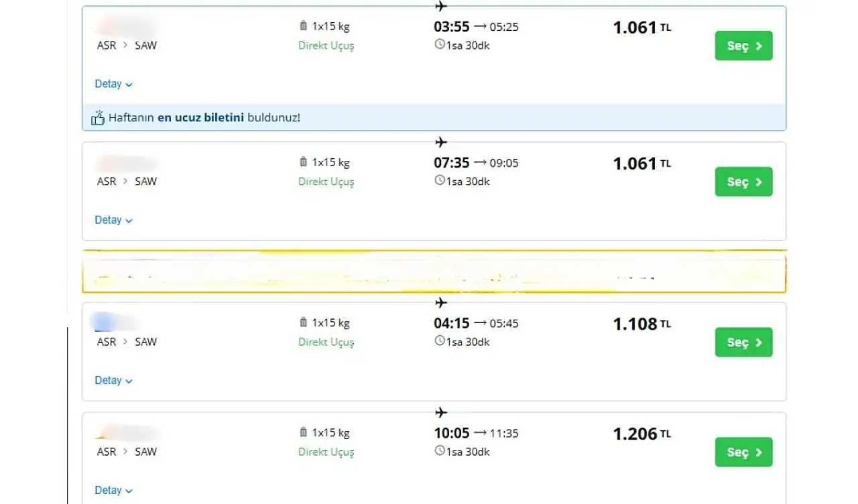Click the 1.061 TL price of 03:55 flight
Viewport: 858px width, 504px height.
tap(641, 27)
